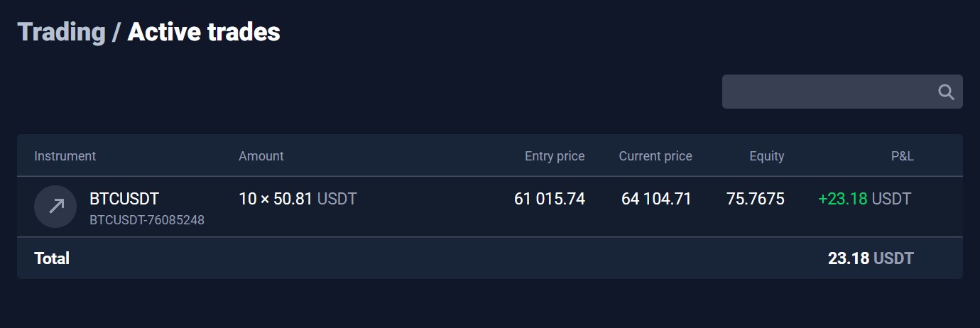Viewport: 980px width, 328px height.
Task: Sort by Instrument column header
Action: pyautogui.click(x=65, y=156)
